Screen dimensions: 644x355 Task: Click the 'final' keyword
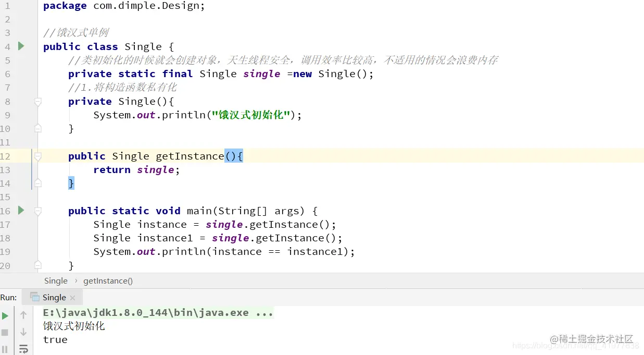(x=178, y=74)
